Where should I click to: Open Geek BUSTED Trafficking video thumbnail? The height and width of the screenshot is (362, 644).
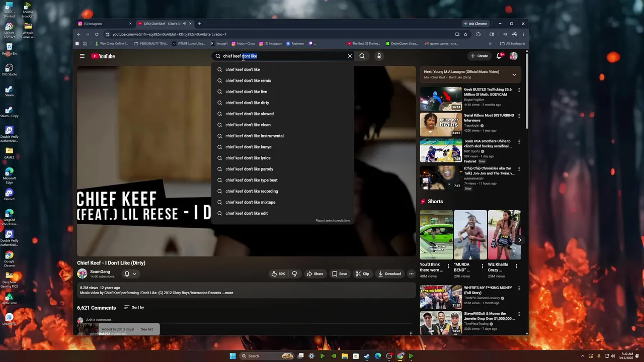coord(441,99)
